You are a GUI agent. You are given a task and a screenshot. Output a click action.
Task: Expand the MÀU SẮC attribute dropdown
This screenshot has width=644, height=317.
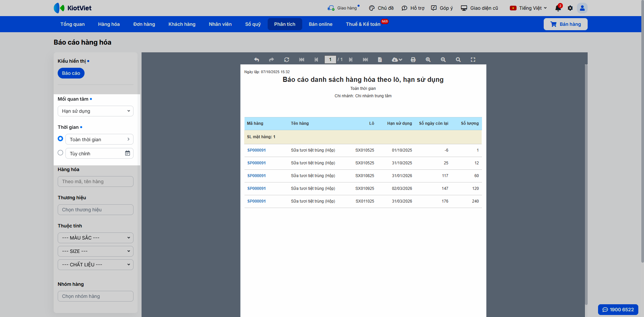coord(96,238)
